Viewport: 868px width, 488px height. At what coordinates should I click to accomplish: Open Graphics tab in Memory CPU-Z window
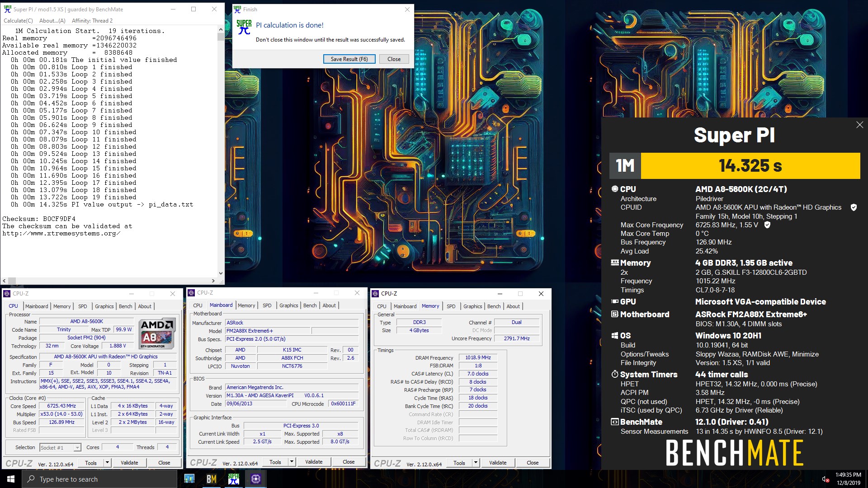coord(473,306)
